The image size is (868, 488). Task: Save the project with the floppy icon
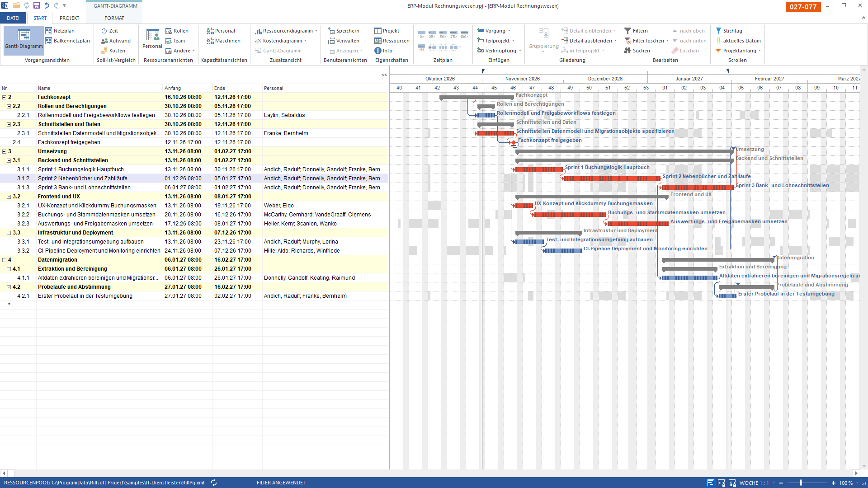37,5
